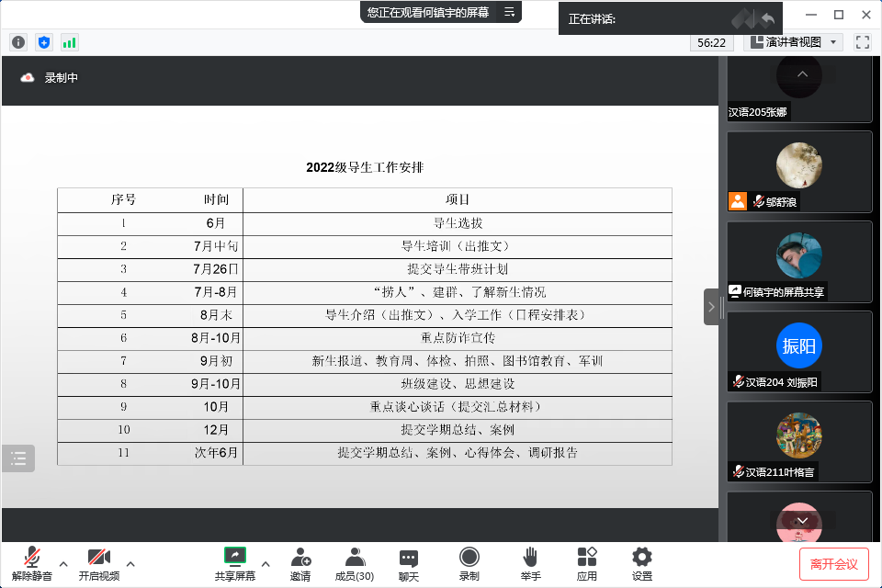882x588 pixels.
Task: Open the Apps icon
Action: pos(586,562)
